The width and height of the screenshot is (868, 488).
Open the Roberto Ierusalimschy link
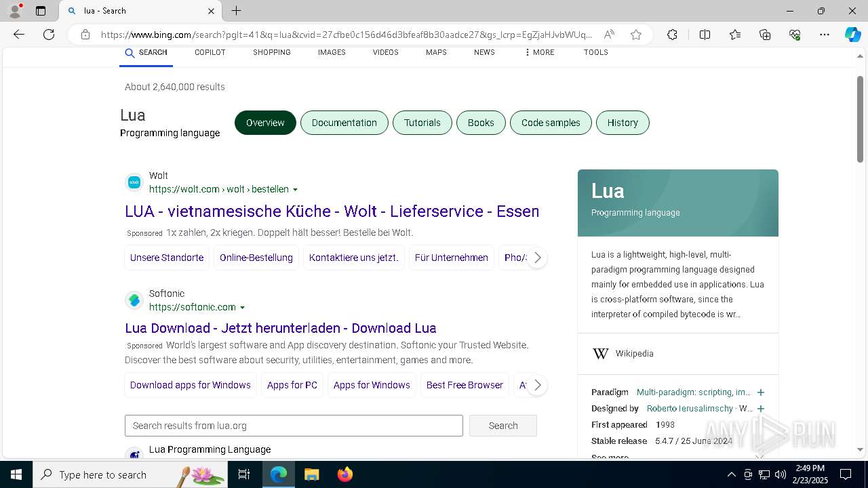point(690,409)
